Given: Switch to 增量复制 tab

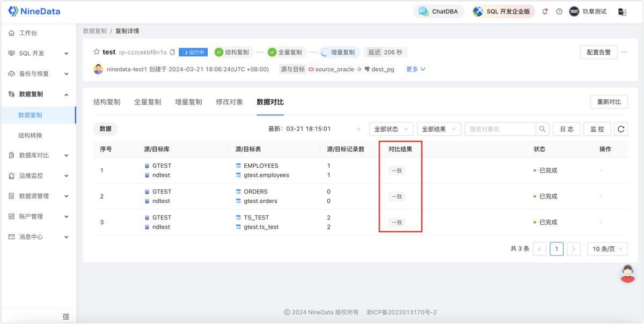Looking at the screenshot, I should [188, 102].
